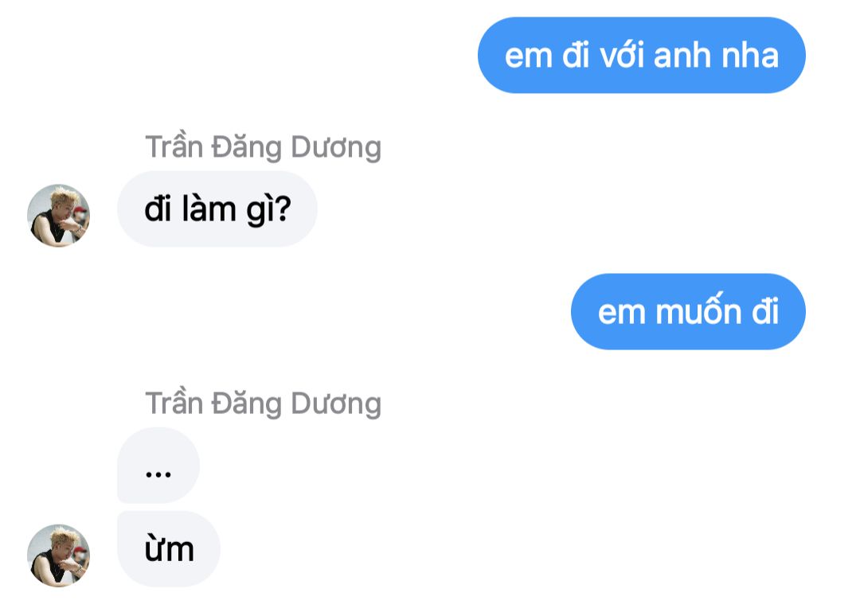Click the word "với" in the top message
The width and height of the screenshot is (860, 616).
point(621,56)
